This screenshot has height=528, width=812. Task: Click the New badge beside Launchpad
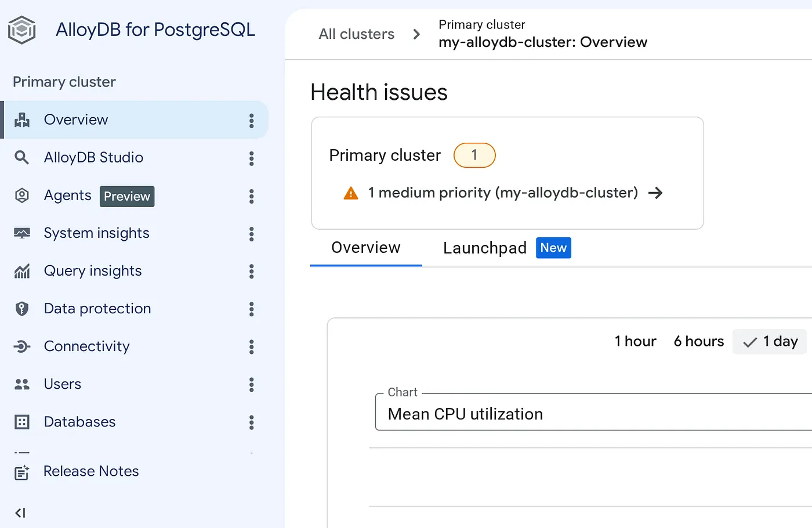(553, 248)
